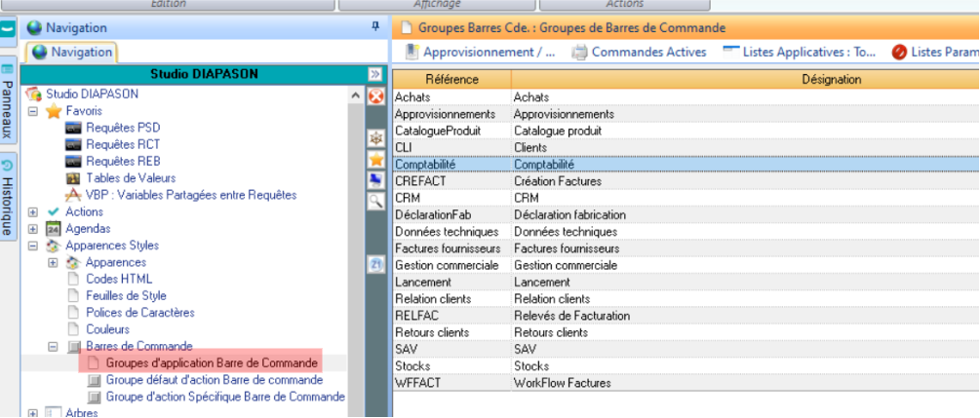Select the Navigation tab

point(73,52)
